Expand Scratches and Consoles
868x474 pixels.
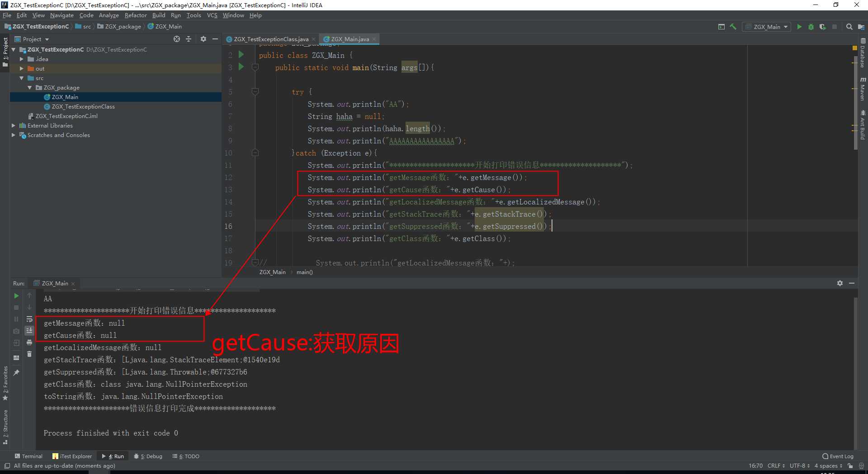[x=14, y=135]
